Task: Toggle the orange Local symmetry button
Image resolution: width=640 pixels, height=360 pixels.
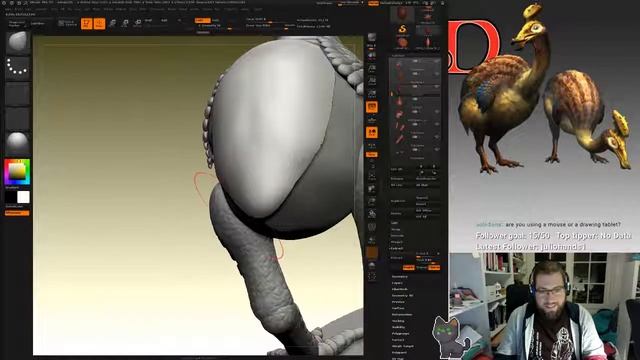Action: [372, 133]
